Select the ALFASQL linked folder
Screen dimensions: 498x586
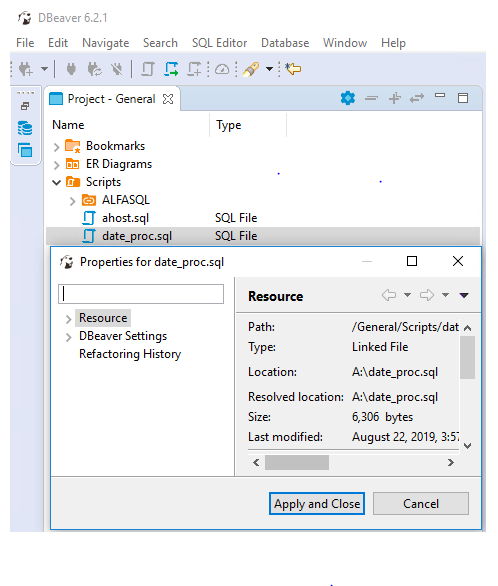coord(126,200)
